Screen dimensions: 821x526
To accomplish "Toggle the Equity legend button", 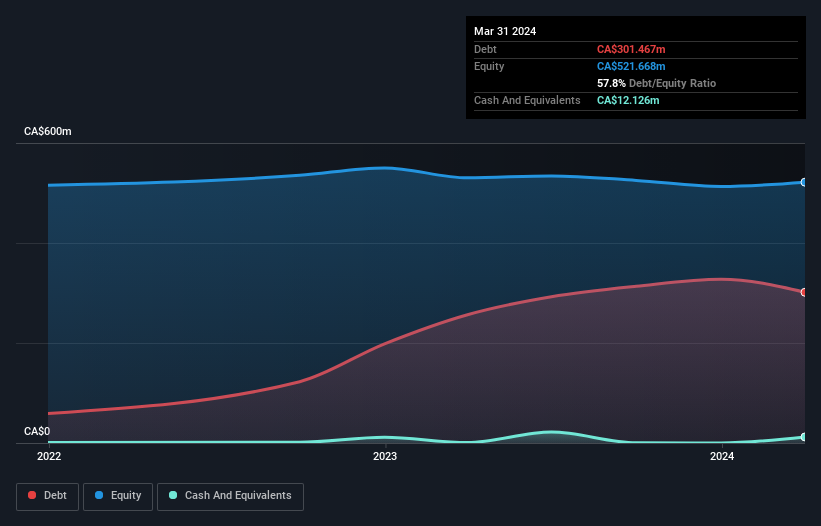I will pyautogui.click(x=118, y=496).
